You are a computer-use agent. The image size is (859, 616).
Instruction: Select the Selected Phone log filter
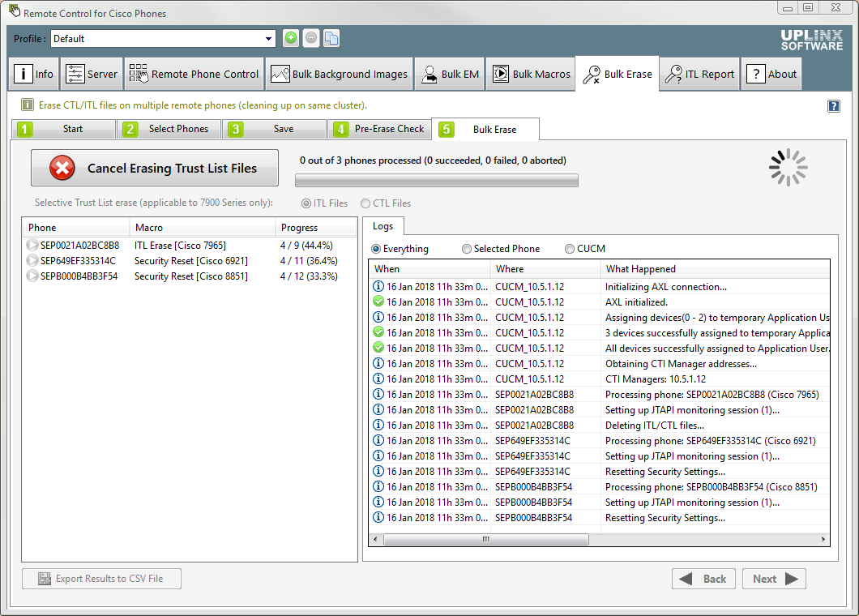466,249
